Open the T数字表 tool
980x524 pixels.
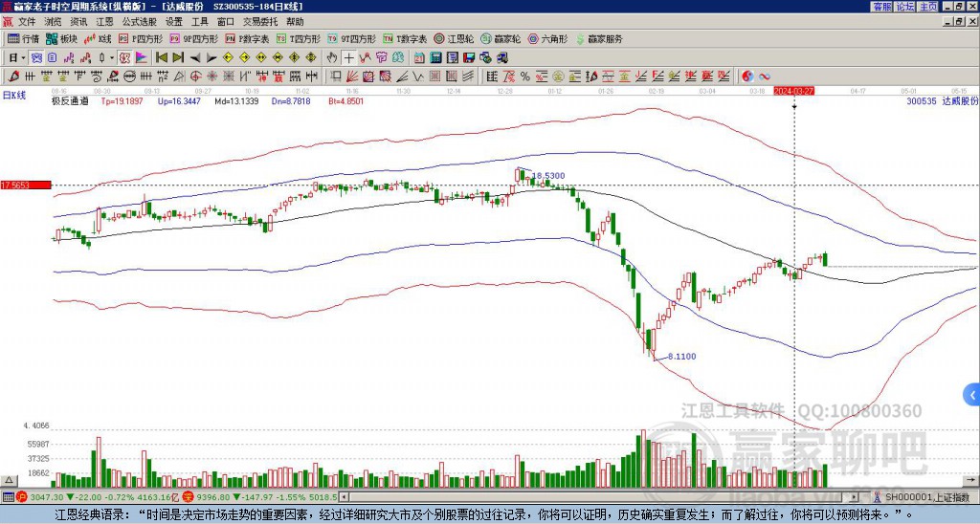405,38
